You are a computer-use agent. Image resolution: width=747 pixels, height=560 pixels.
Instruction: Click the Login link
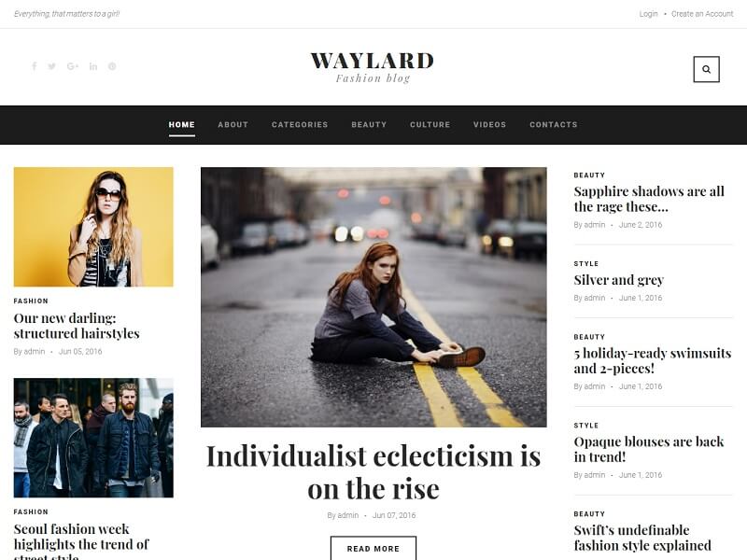click(x=648, y=14)
